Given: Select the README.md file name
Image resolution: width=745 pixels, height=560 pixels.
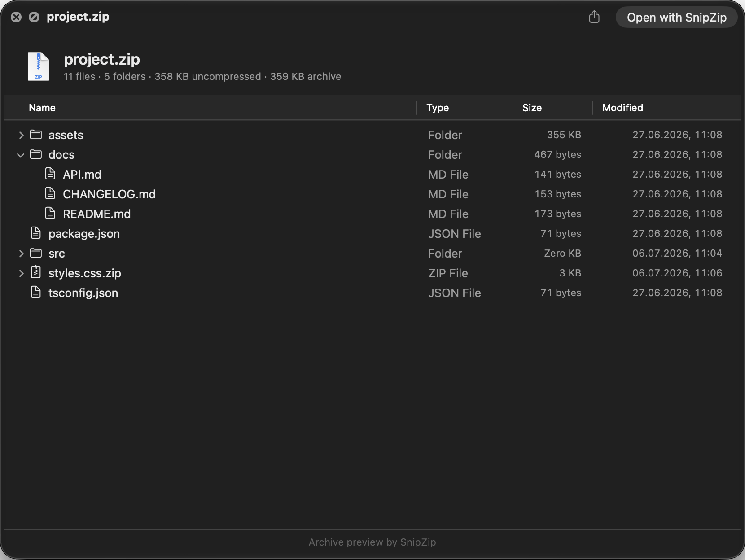Looking at the screenshot, I should click(x=96, y=214).
